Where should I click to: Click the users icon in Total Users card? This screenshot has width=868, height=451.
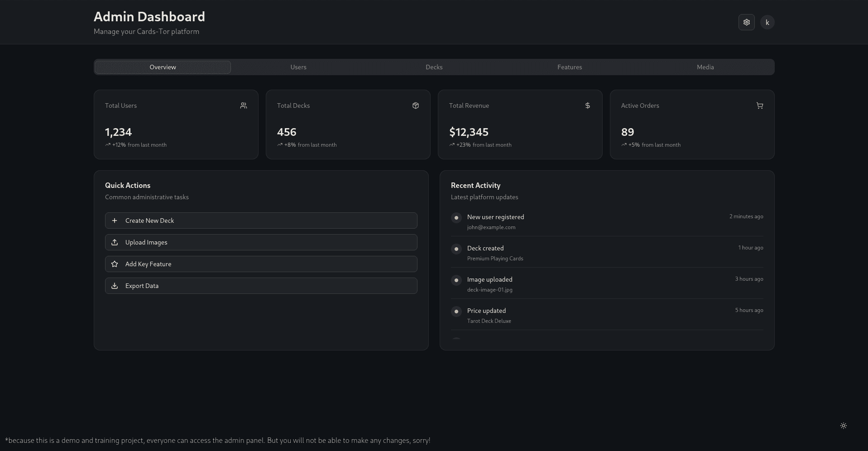[244, 106]
